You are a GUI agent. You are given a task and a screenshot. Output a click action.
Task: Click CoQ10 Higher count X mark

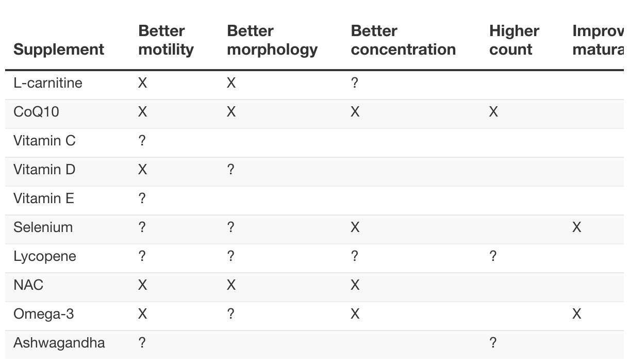tap(493, 112)
